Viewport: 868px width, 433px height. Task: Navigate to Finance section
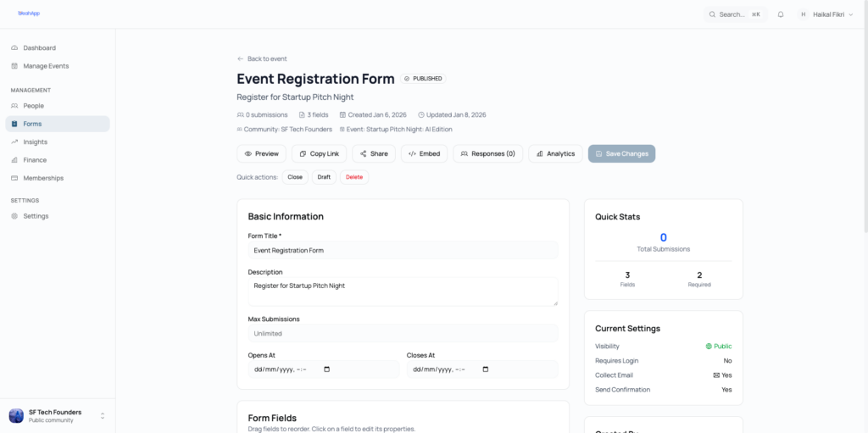point(35,160)
